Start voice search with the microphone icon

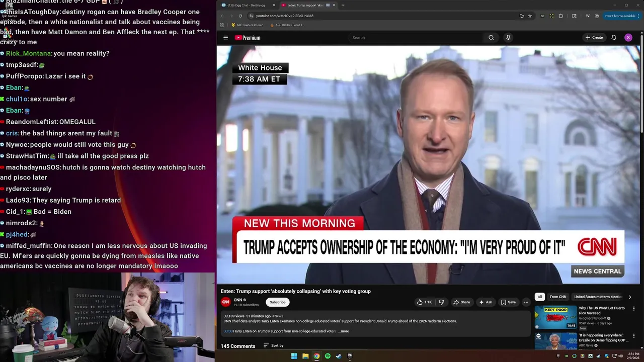coord(508,38)
